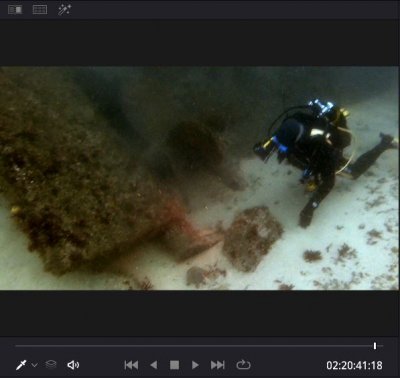The width and height of the screenshot is (400, 378).
Task: Select the qualifier eyedropper picker tool
Action: pyautogui.click(x=21, y=365)
